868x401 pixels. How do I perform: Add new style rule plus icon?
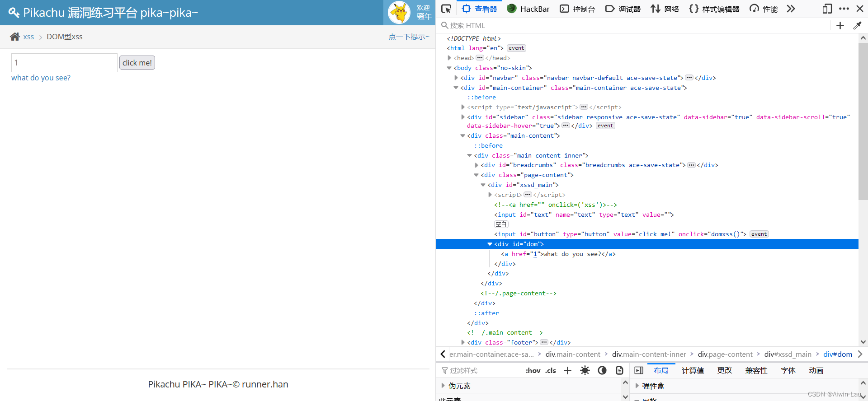(x=567, y=370)
